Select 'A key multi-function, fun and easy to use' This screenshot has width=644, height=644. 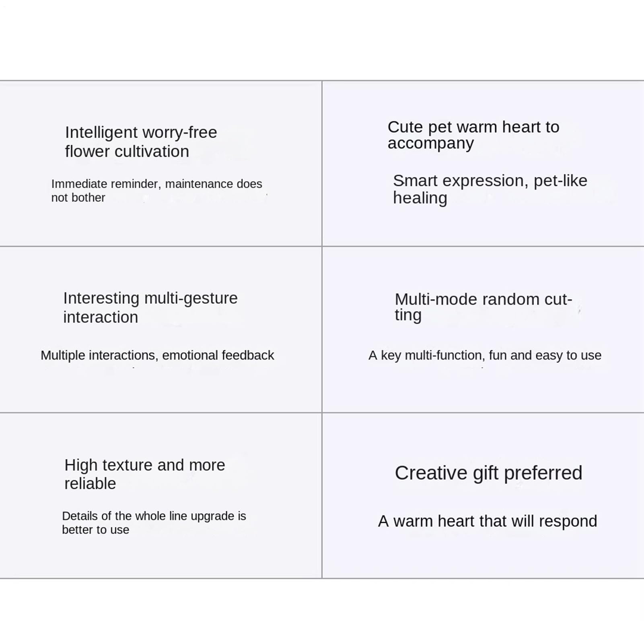(485, 355)
